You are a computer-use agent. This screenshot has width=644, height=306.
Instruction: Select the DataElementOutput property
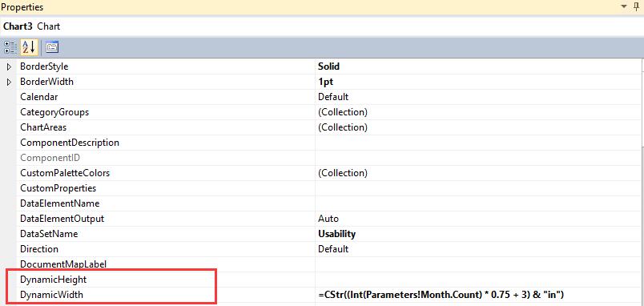pos(62,219)
